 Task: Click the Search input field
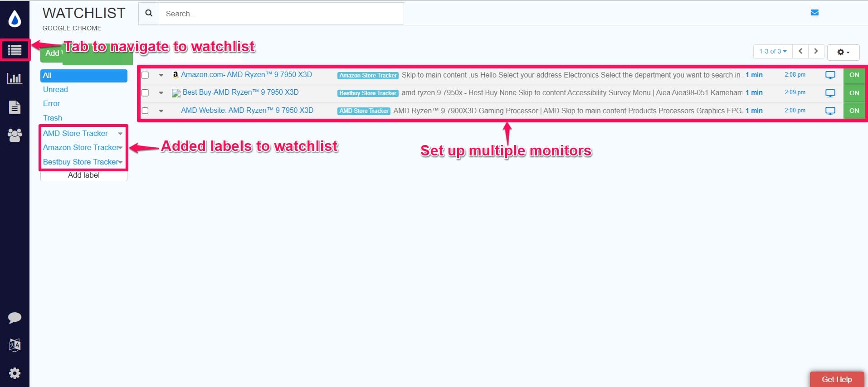pos(281,14)
